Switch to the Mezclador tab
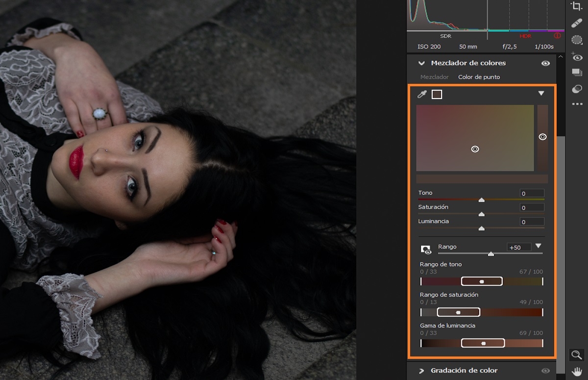588x380 pixels. 435,77
